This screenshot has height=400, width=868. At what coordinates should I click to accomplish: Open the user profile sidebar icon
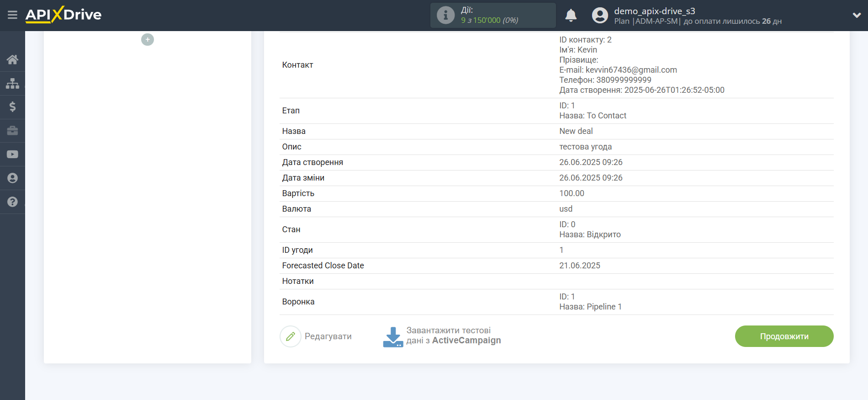tap(12, 178)
